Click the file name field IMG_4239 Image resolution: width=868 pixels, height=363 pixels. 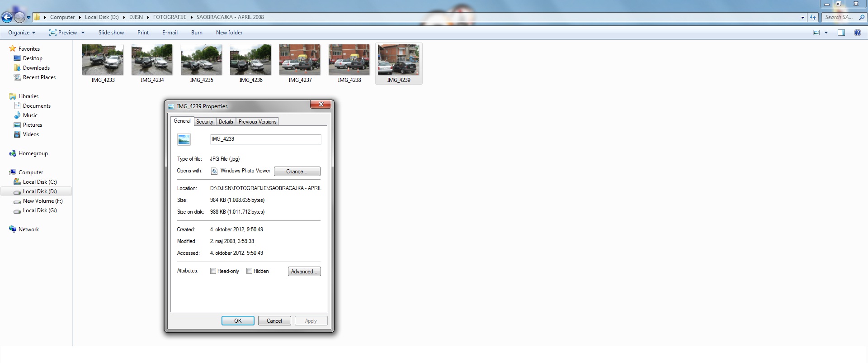(265, 139)
